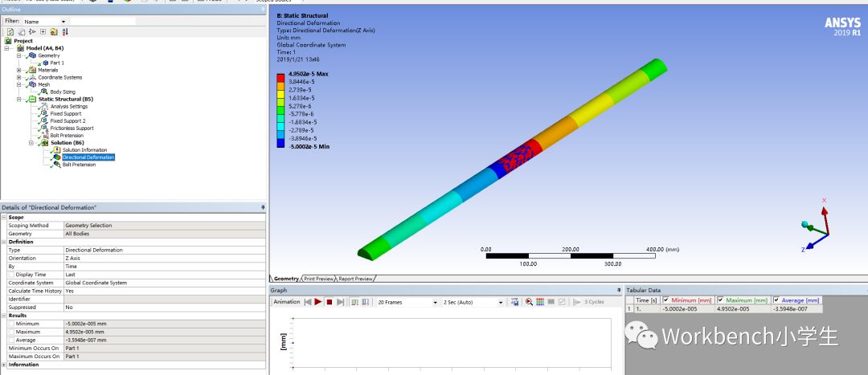Switch to the Report Preview tab
The width and height of the screenshot is (868, 375).
pos(355,279)
